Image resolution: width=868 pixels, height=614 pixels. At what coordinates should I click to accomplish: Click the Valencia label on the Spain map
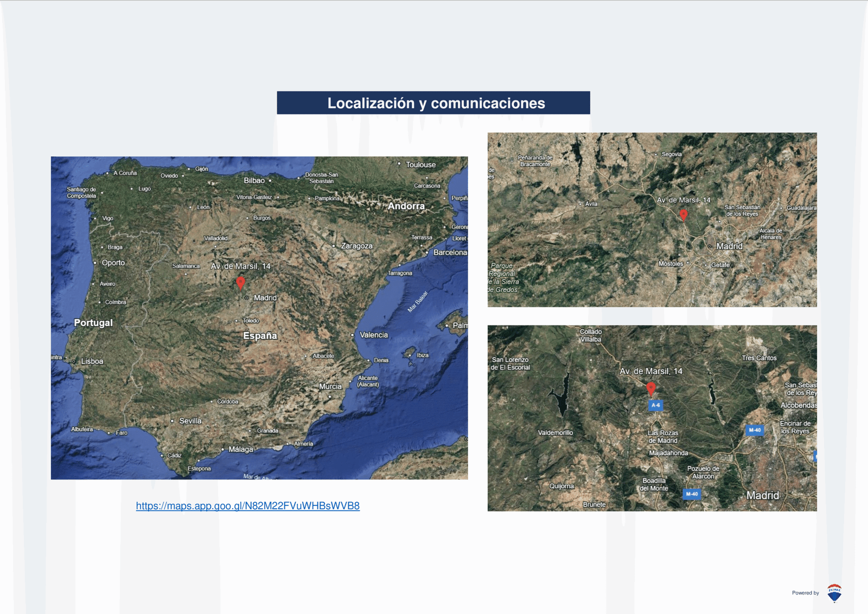click(x=374, y=335)
